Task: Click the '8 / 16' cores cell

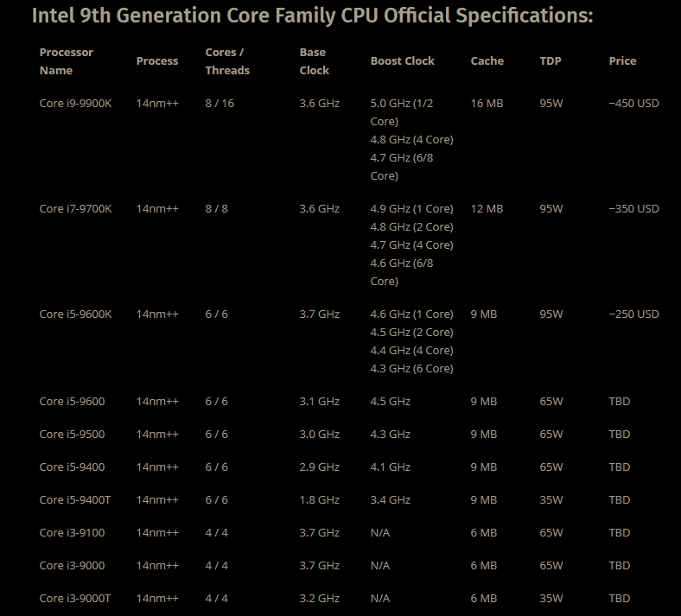Action: coord(220,104)
